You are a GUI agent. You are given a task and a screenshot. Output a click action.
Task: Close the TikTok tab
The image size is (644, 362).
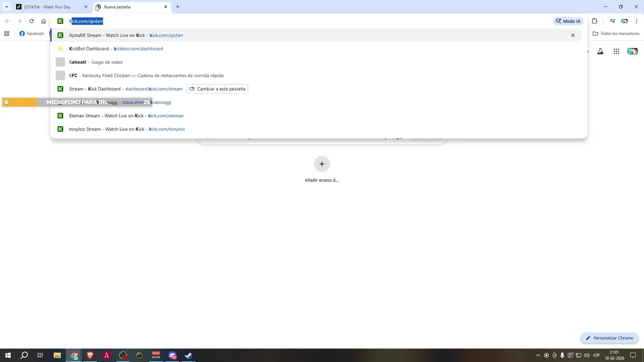click(86, 7)
